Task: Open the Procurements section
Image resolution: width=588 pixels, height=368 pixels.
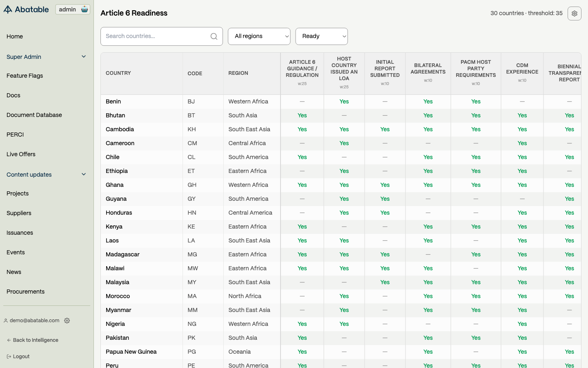Action: click(25, 292)
